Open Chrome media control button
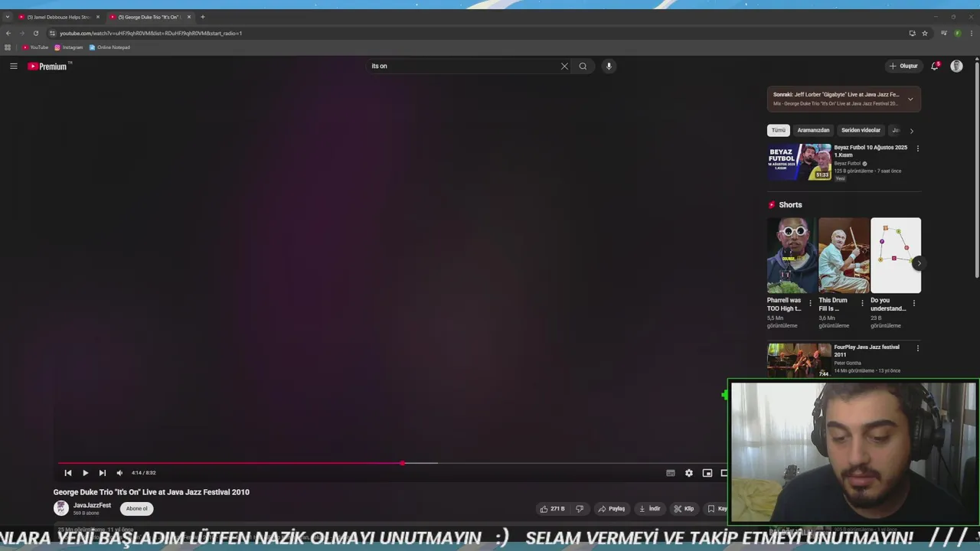 (x=944, y=33)
